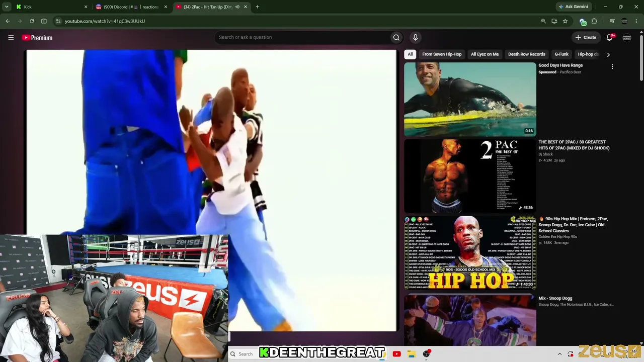Open YouTube notifications bell

(x=610, y=37)
